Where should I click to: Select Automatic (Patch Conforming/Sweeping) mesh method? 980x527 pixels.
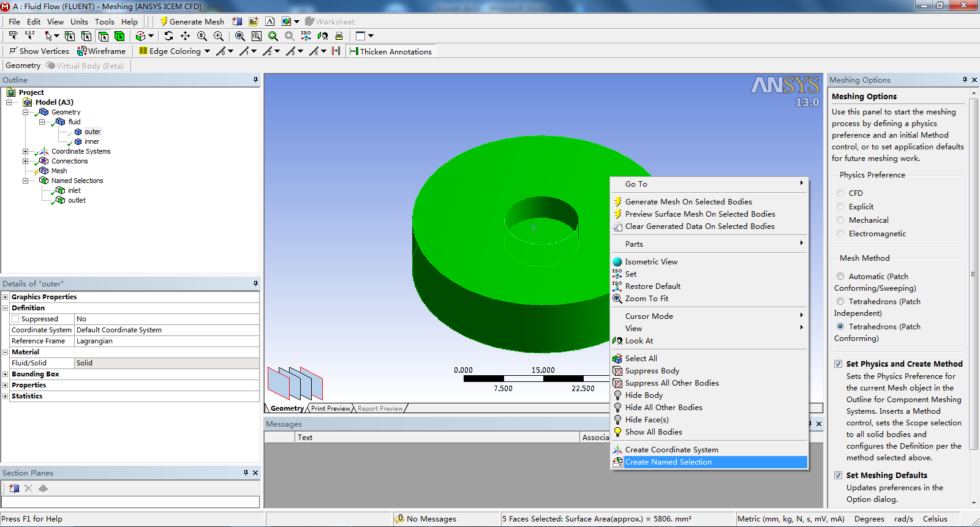tap(840, 276)
